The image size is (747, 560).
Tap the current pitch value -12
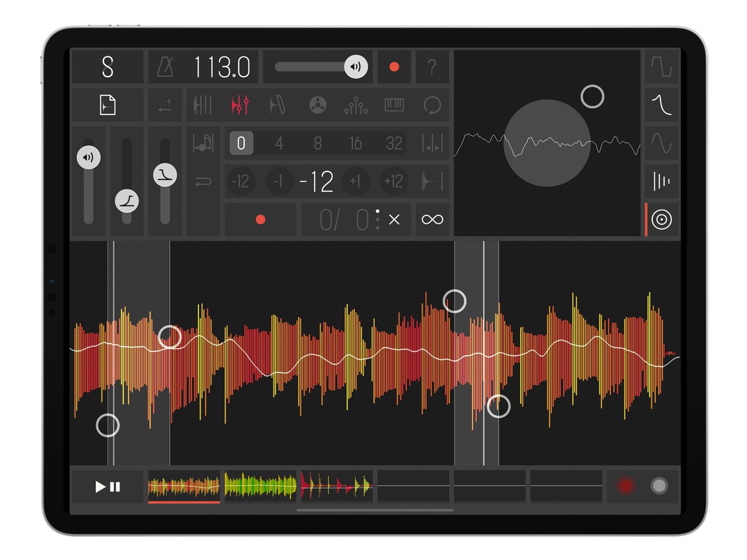(317, 182)
